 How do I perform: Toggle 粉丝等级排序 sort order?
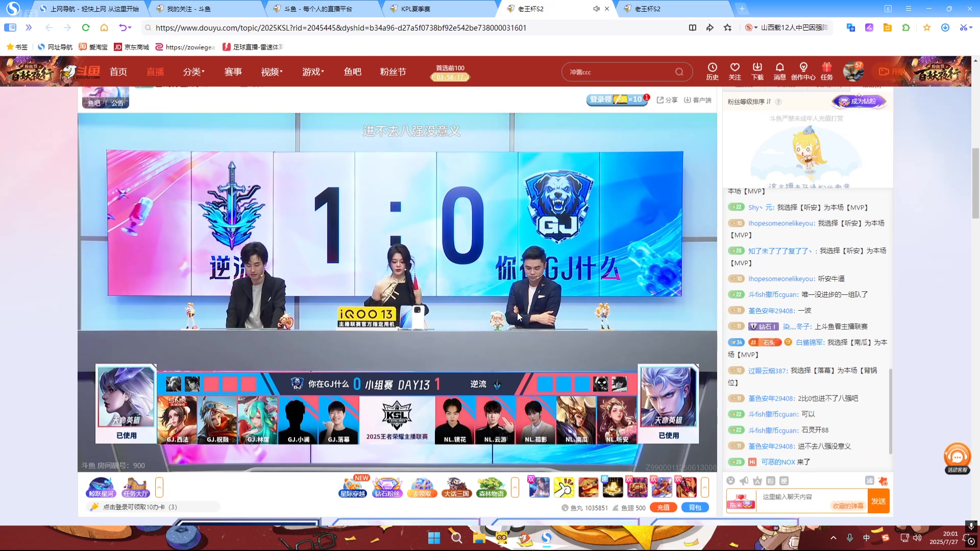[x=749, y=102]
